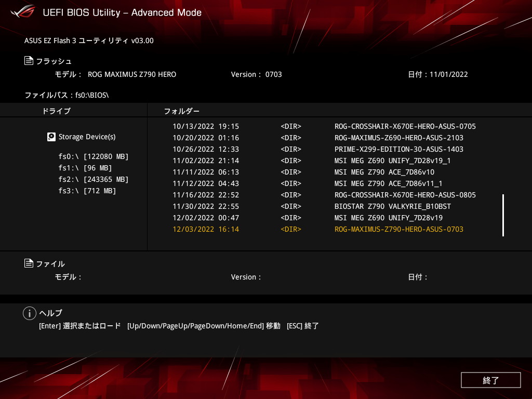
Task: Click the フォルダー column header
Action: 181,111
